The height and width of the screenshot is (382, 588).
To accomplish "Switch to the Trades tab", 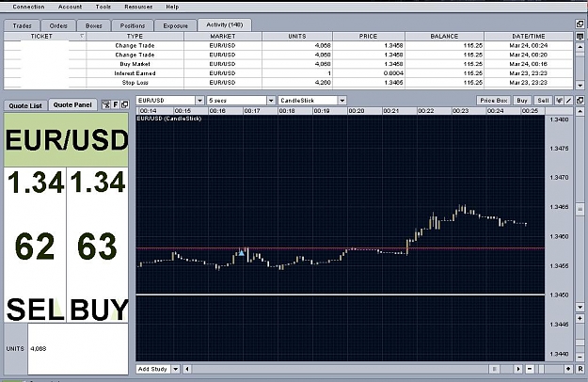I will pos(23,25).
